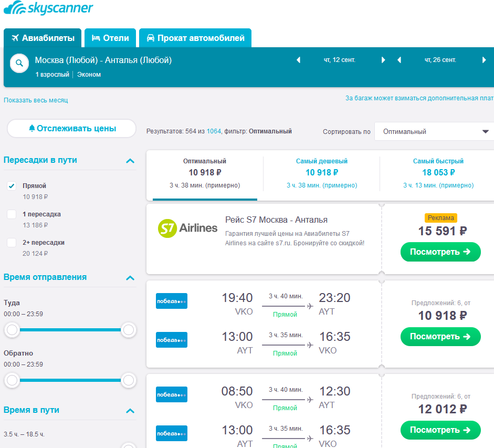The image size is (494, 448).
Task: Collapse the Время в пути section
Action: click(130, 411)
